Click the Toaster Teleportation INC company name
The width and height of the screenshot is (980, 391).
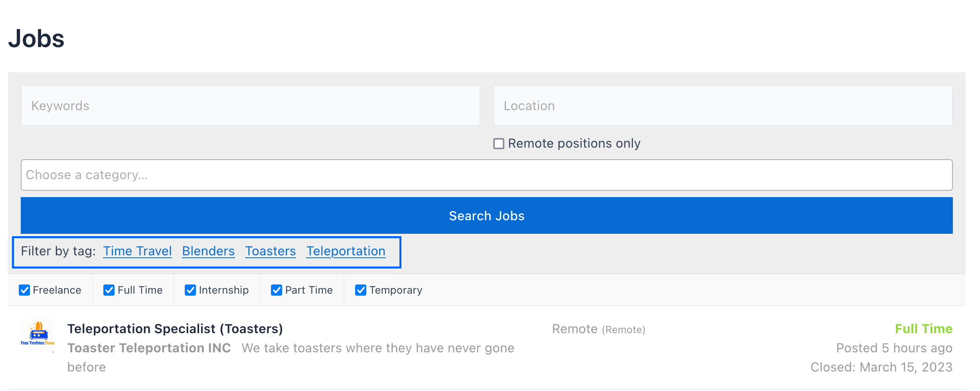click(149, 348)
